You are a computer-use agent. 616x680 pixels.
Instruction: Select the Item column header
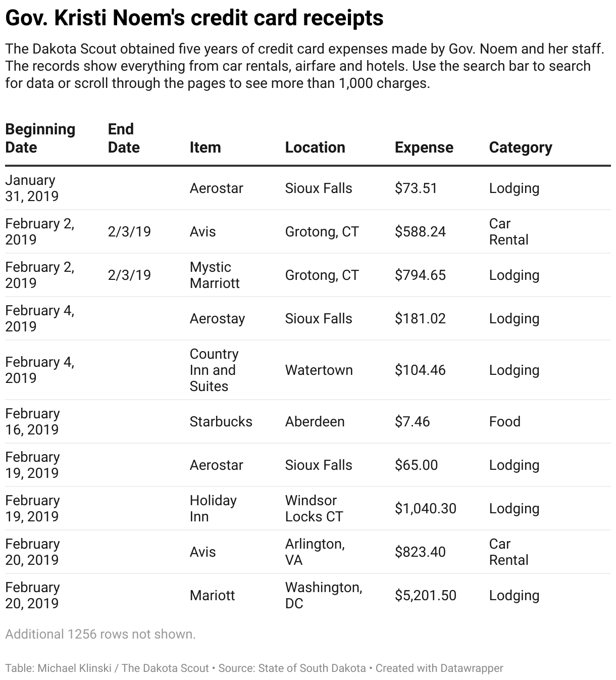(x=205, y=147)
